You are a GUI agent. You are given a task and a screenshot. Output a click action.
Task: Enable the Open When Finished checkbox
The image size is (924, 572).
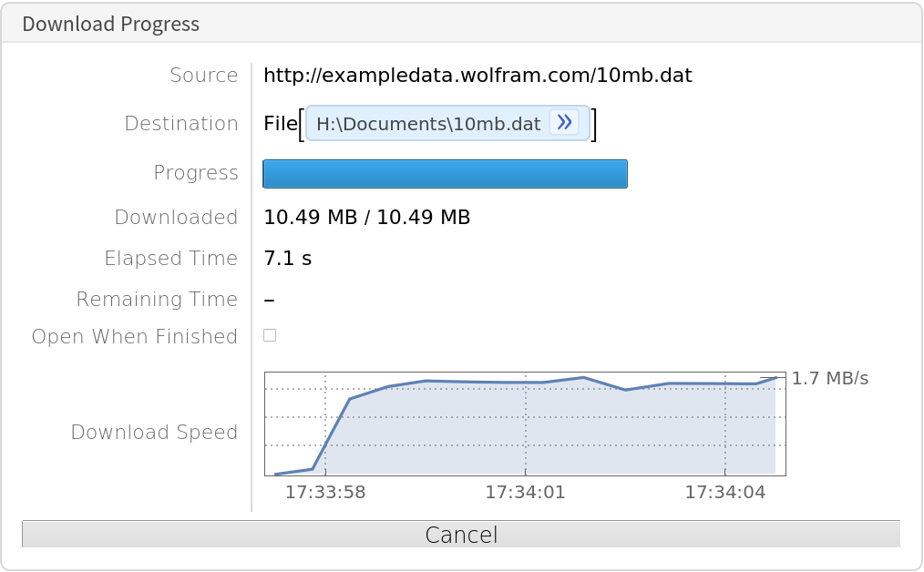pyautogui.click(x=270, y=335)
